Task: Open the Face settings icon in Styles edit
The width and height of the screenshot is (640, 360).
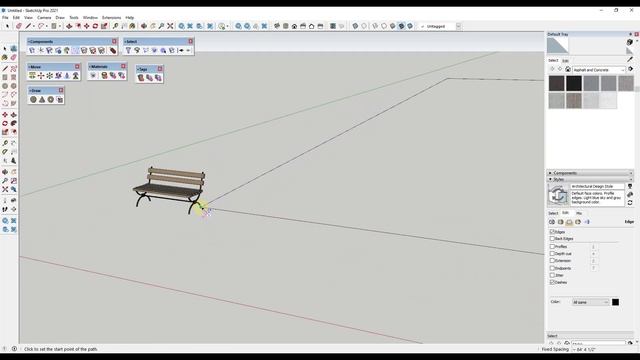Action: point(560,222)
